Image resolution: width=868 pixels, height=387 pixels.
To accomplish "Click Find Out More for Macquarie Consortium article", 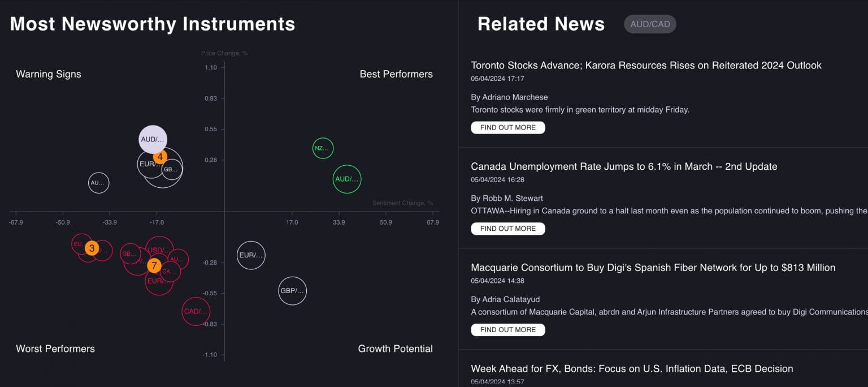I will coord(507,330).
